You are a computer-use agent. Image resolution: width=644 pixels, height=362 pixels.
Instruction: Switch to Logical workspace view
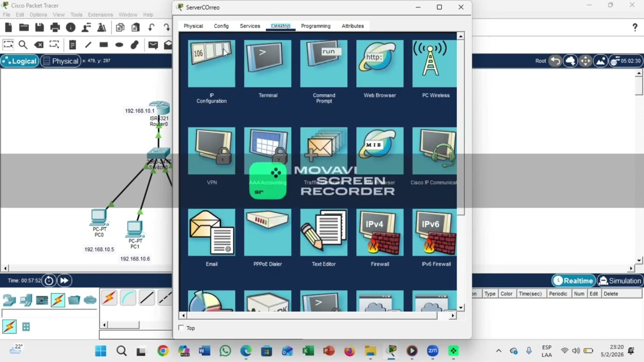click(19, 61)
